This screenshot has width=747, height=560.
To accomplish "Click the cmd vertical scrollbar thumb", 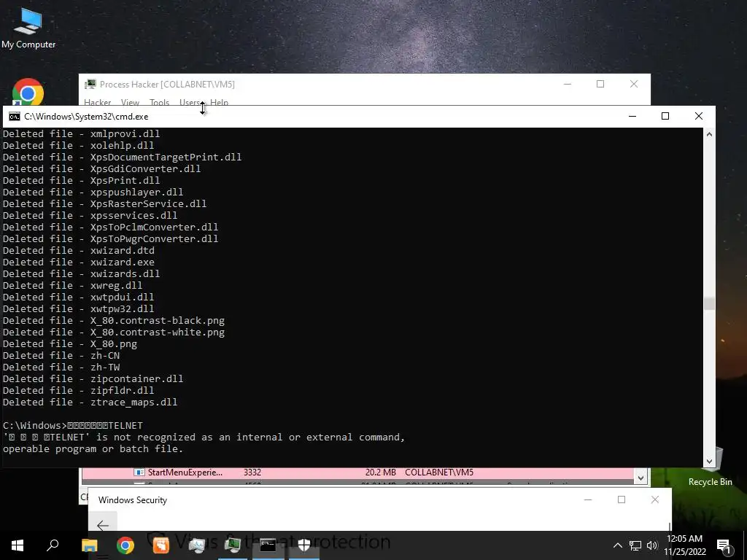I will tap(709, 303).
